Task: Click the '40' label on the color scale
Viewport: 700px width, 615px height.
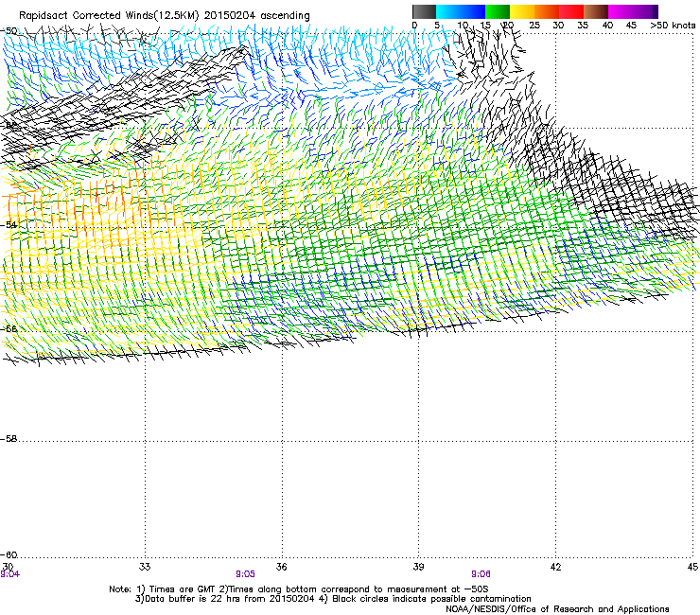Action: [607, 26]
